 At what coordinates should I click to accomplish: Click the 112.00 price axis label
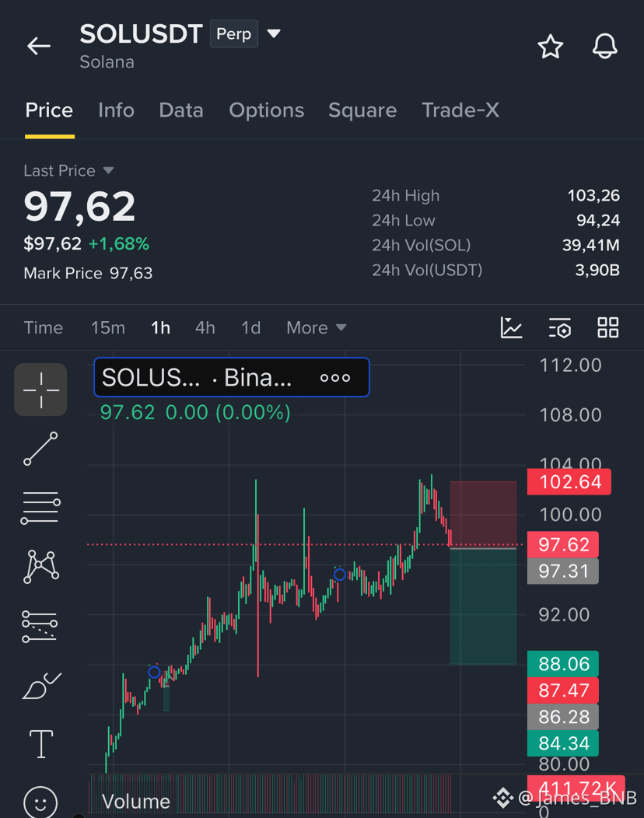[570, 365]
